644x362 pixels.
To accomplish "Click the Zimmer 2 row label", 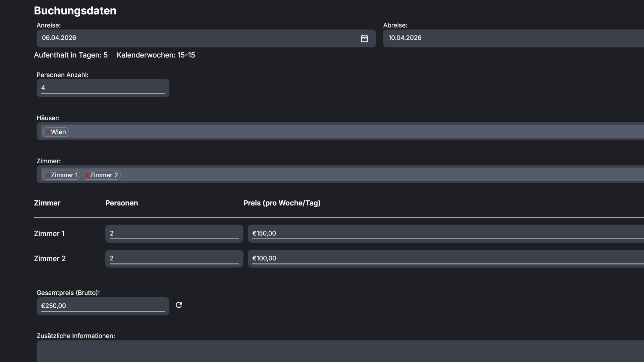I will 50,258.
